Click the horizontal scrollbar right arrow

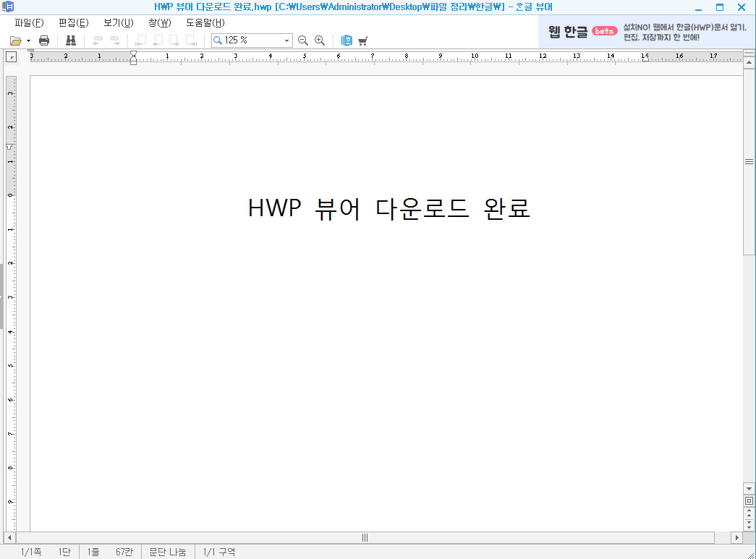click(x=736, y=537)
